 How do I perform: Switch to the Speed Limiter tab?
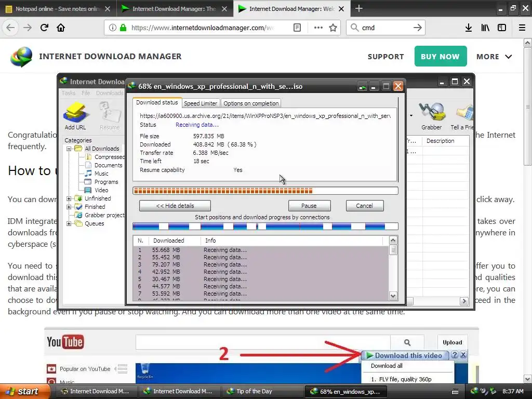point(201,103)
